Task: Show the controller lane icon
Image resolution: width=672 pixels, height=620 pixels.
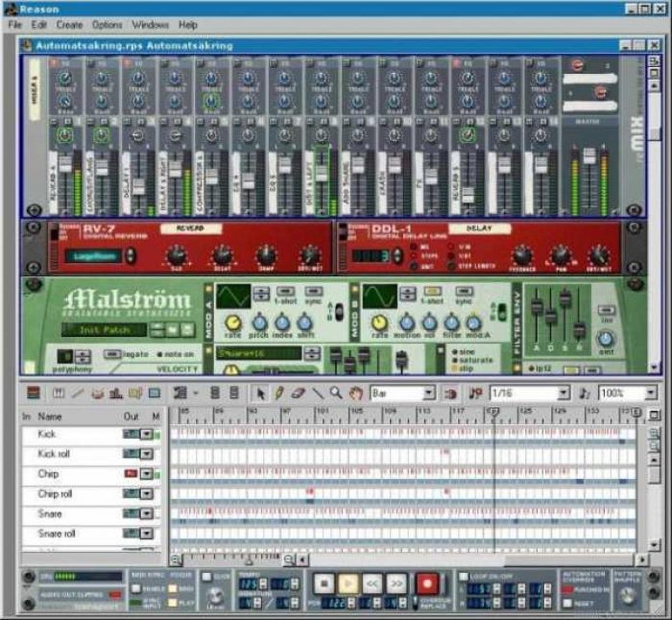Action: pos(154,393)
